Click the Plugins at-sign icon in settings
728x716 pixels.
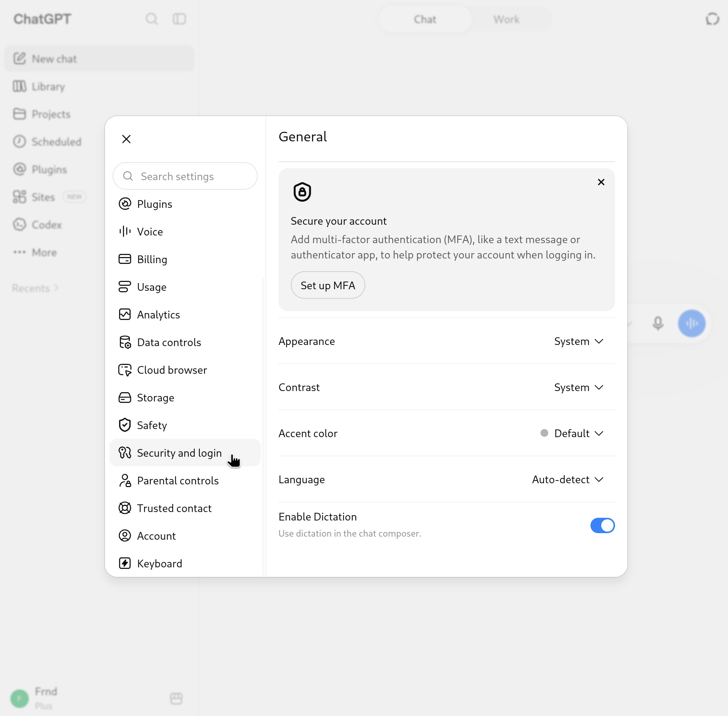[x=125, y=204]
